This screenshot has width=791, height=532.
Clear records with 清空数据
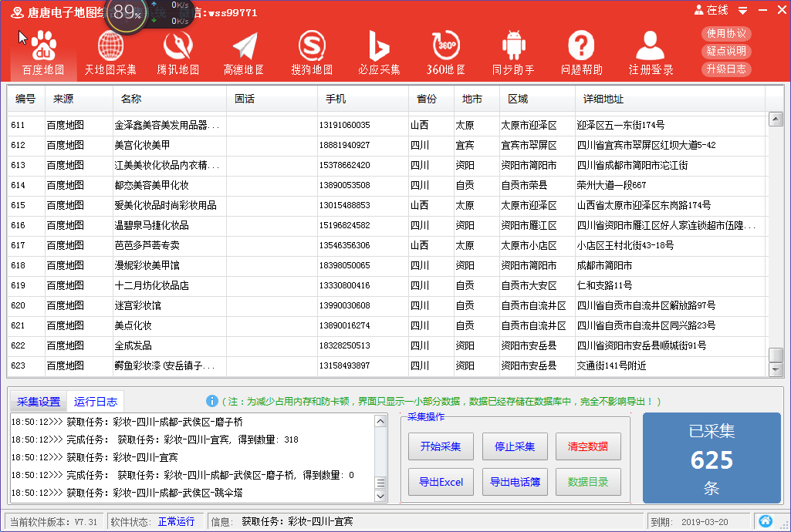pyautogui.click(x=588, y=446)
